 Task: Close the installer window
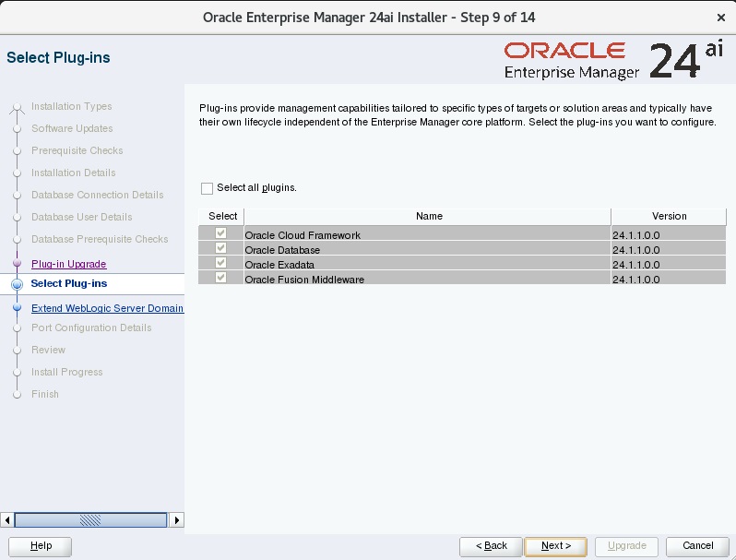point(721,18)
